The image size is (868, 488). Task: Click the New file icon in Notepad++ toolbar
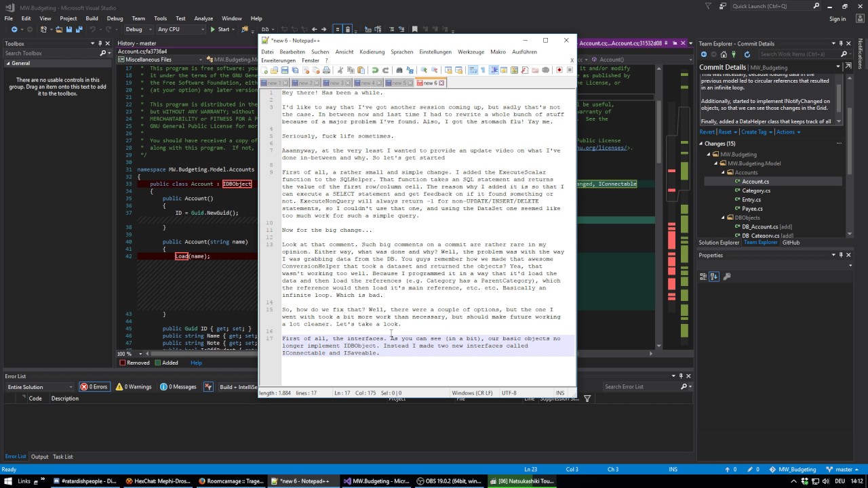(264, 70)
